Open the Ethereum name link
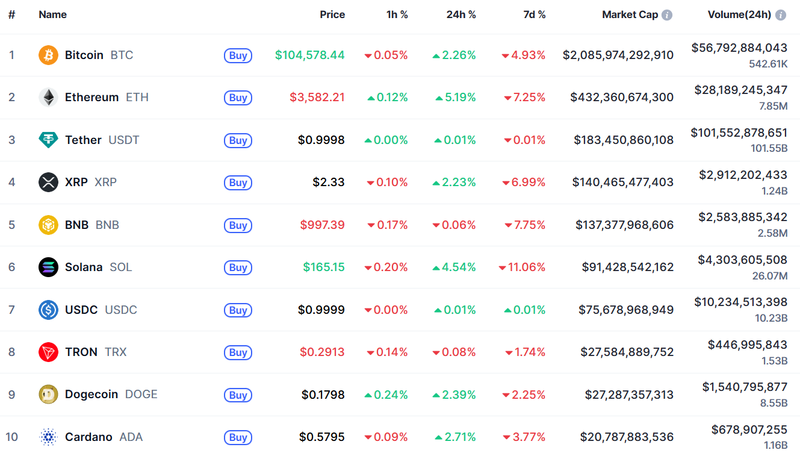 click(x=93, y=97)
